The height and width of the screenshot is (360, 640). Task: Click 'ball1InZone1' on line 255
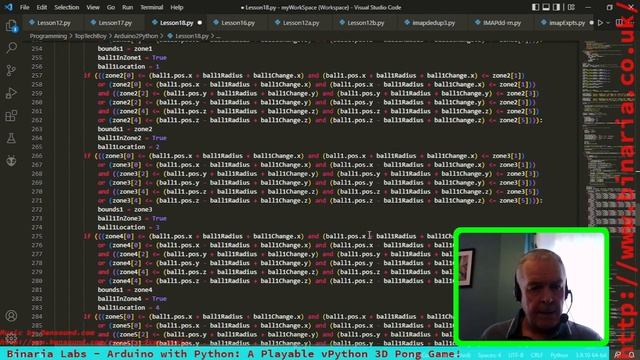click(x=119, y=58)
